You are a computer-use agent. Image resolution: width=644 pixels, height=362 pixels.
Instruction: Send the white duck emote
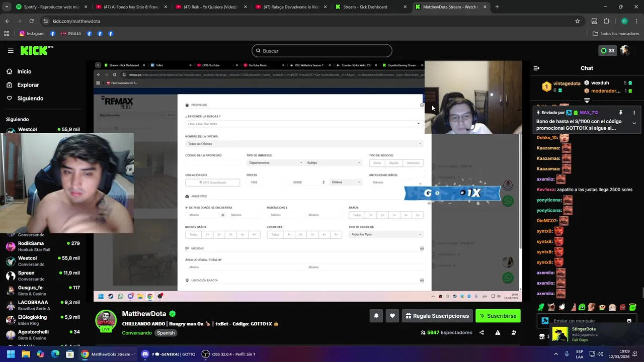[561, 307]
